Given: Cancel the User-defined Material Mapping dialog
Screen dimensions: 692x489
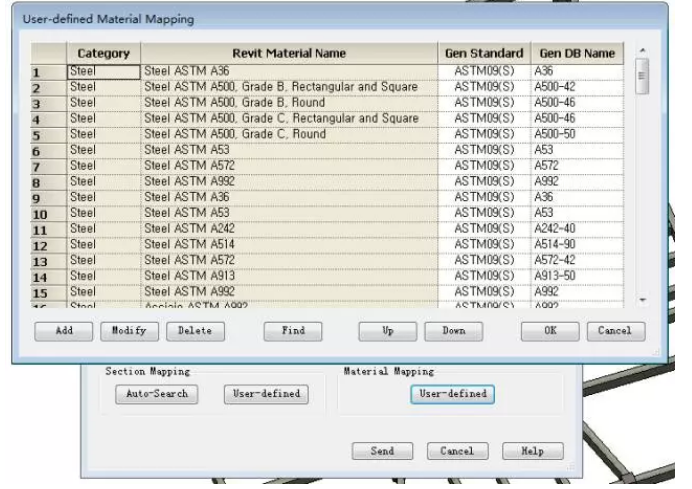Looking at the screenshot, I should coord(615,331).
